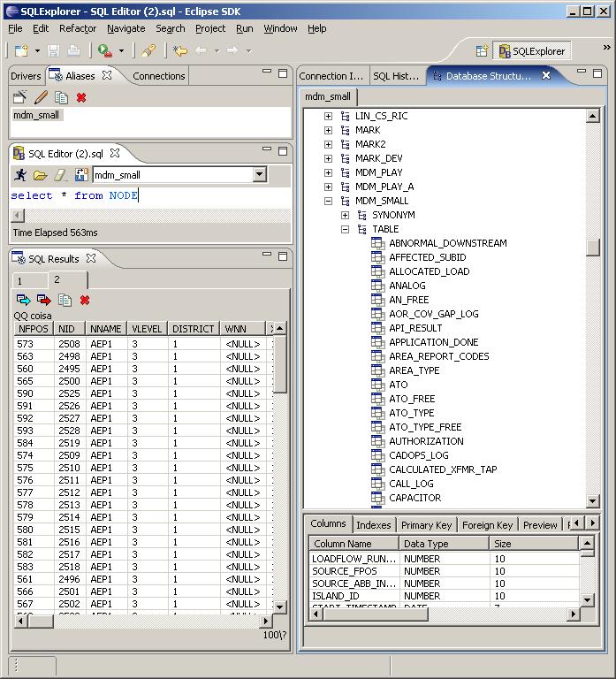Expand the SYNONYM tree node
This screenshot has width=616, height=679.
pyautogui.click(x=346, y=215)
